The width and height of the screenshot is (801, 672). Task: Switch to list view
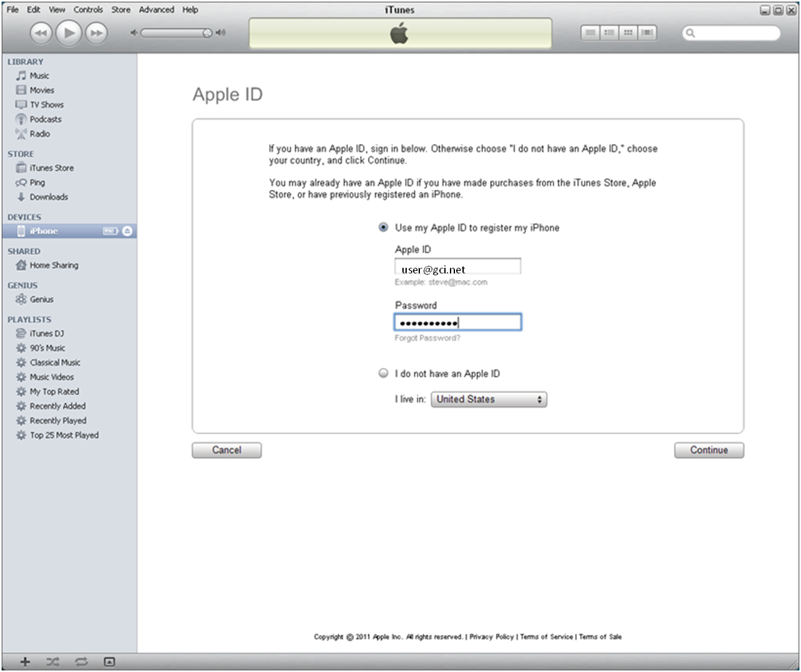tap(590, 33)
